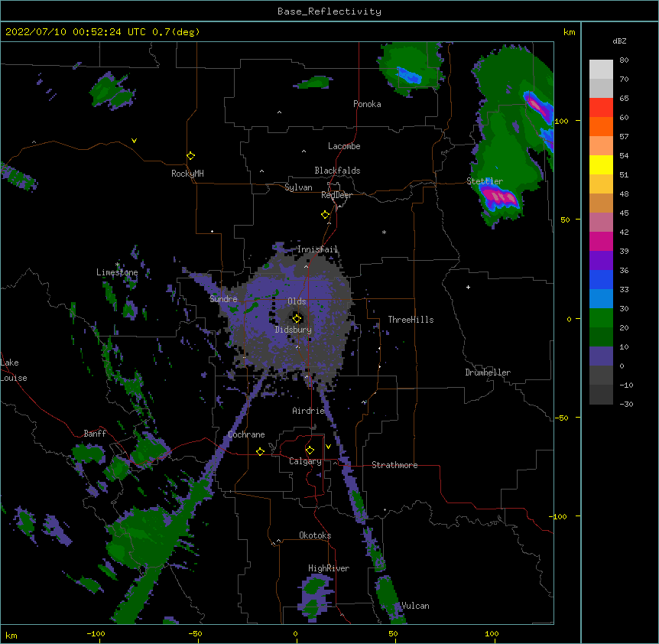Select the yellow radar-site diamond between Olds and Didsbury
The height and width of the screenshot is (644, 659).
[x=297, y=318]
